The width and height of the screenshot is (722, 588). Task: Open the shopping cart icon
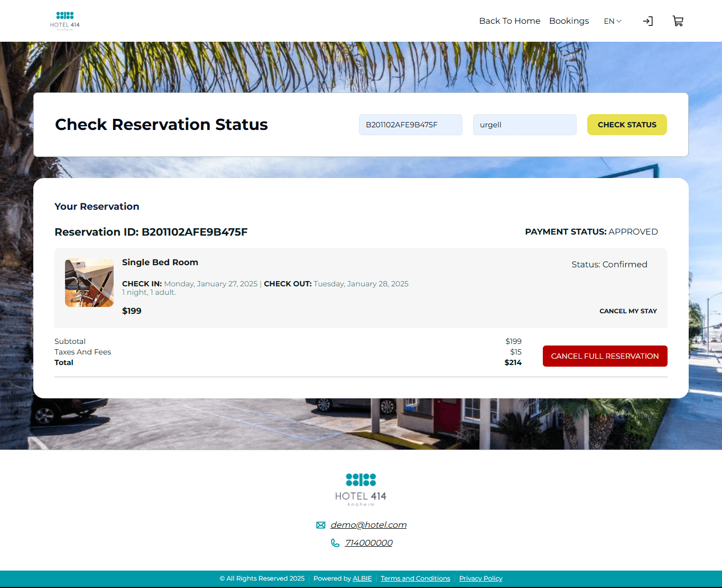pos(678,21)
